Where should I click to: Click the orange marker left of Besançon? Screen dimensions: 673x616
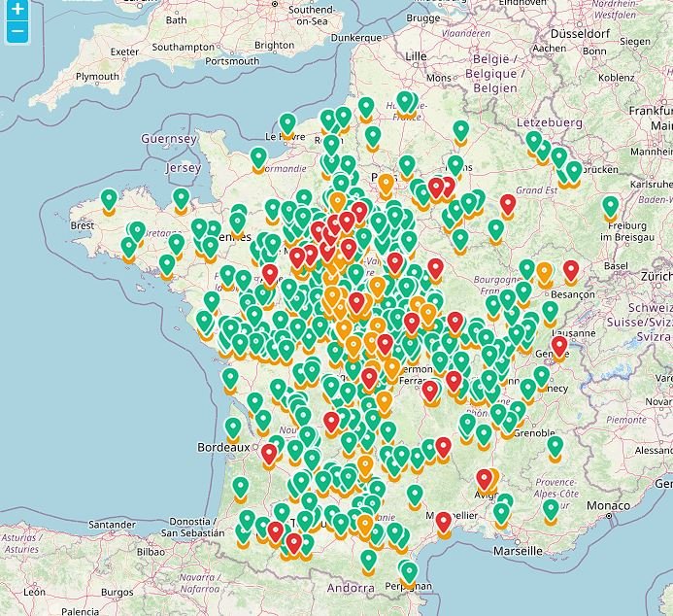point(544,272)
